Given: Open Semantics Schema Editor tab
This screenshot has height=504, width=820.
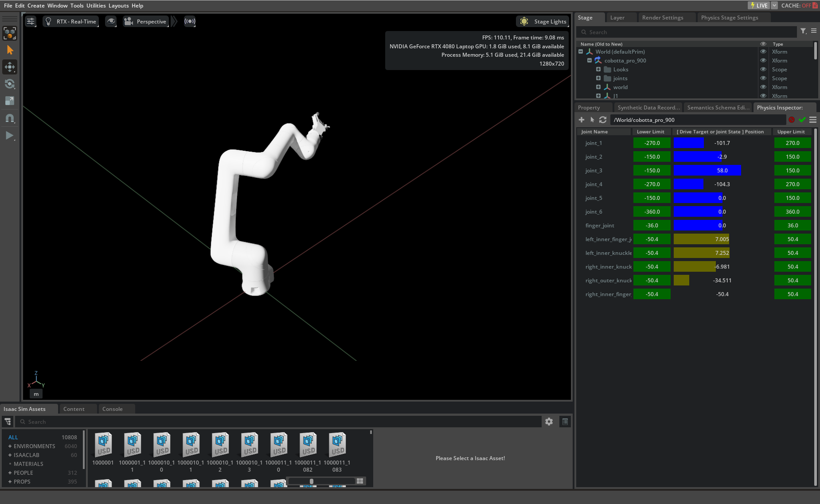Looking at the screenshot, I should coord(718,108).
